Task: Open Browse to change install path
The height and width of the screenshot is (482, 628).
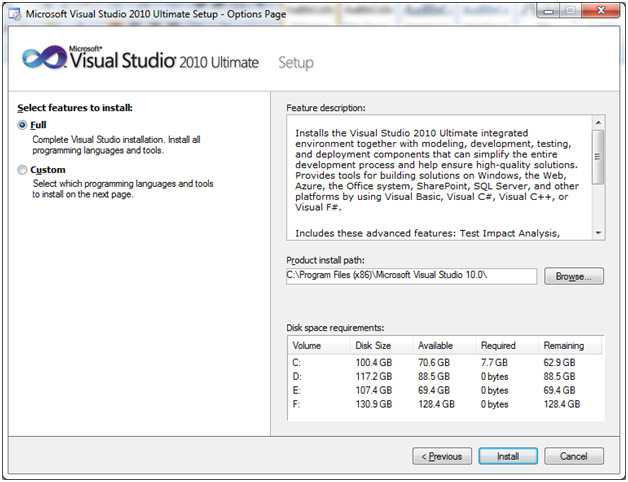Action: tap(574, 276)
